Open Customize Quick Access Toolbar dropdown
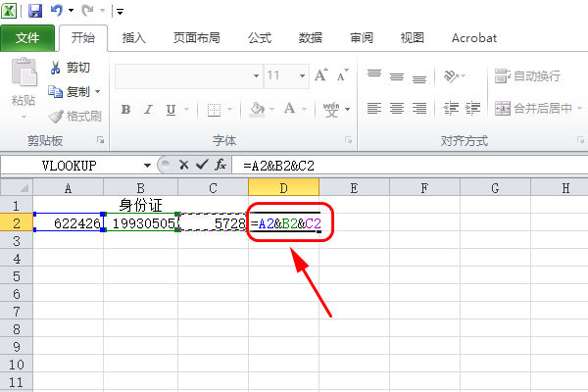 [120, 12]
